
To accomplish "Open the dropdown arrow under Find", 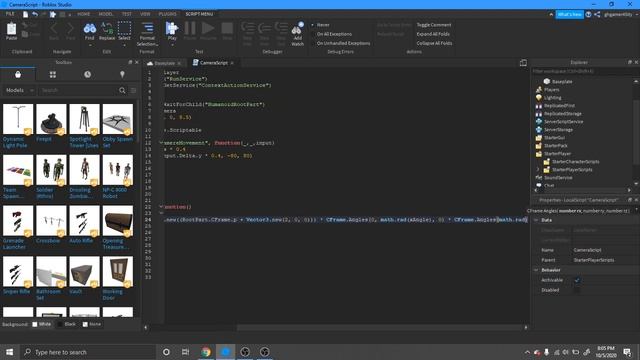I will point(89,45).
